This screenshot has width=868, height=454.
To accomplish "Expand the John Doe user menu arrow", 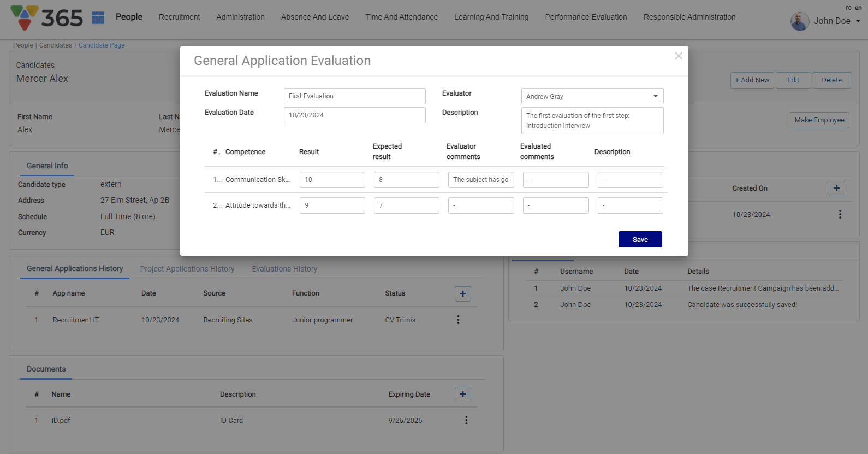I will point(858,21).
